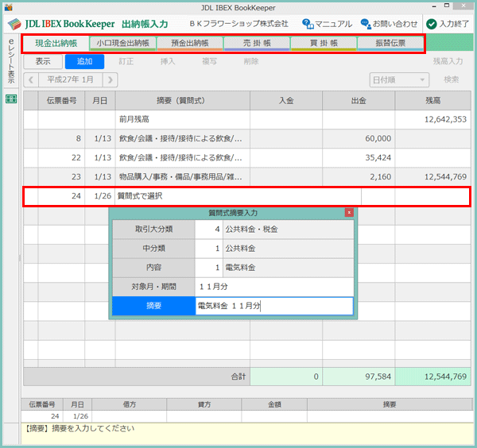
Task: Select row 8 飲食/会議 entry
Action: pos(247,138)
